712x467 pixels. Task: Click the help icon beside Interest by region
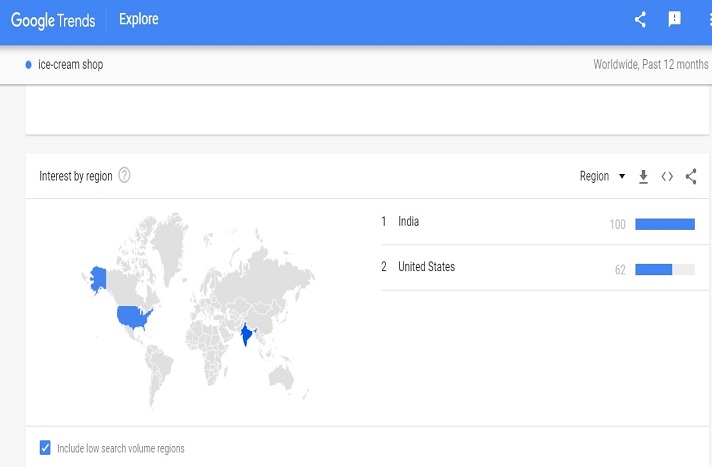tap(124, 176)
